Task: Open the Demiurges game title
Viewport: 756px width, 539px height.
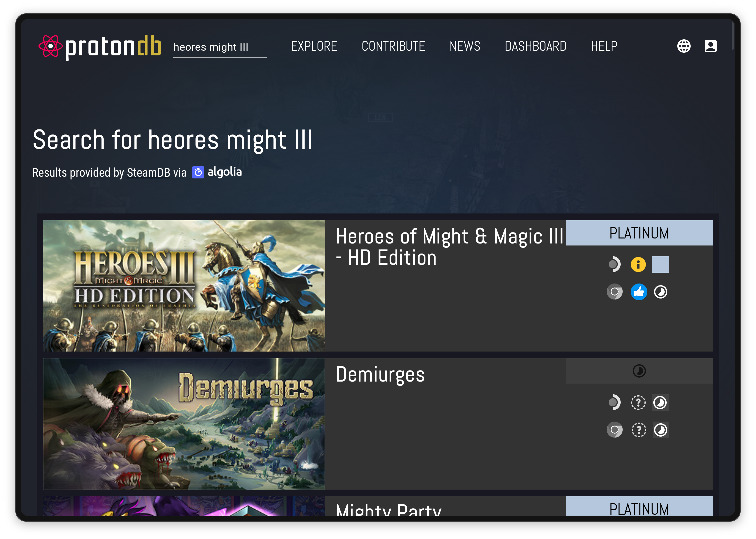Action: pyautogui.click(x=380, y=374)
